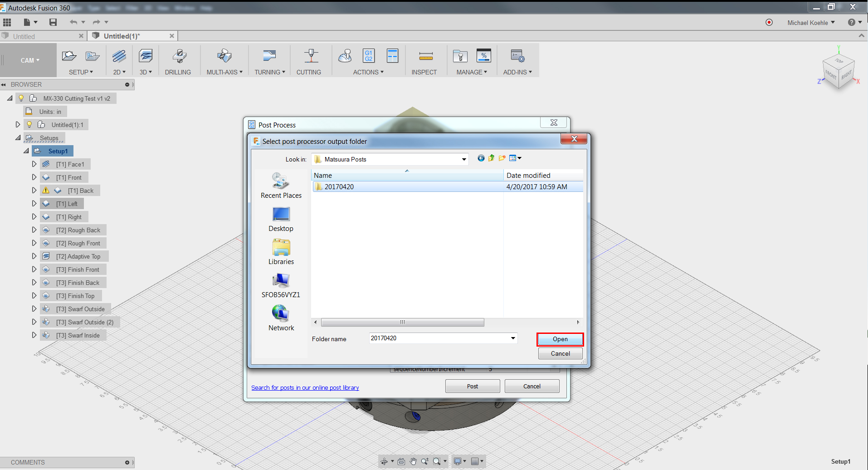This screenshot has height=470, width=868.
Task: Open the File menu icon
Action: (x=30, y=22)
